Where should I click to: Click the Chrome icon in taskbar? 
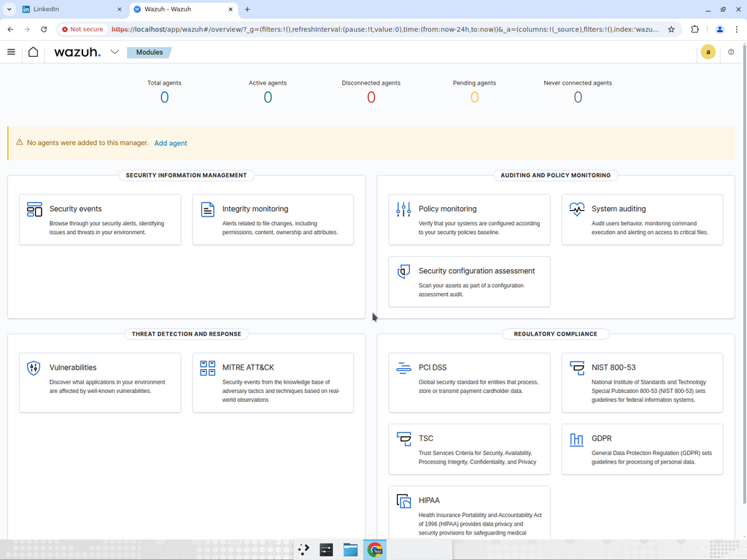click(375, 550)
